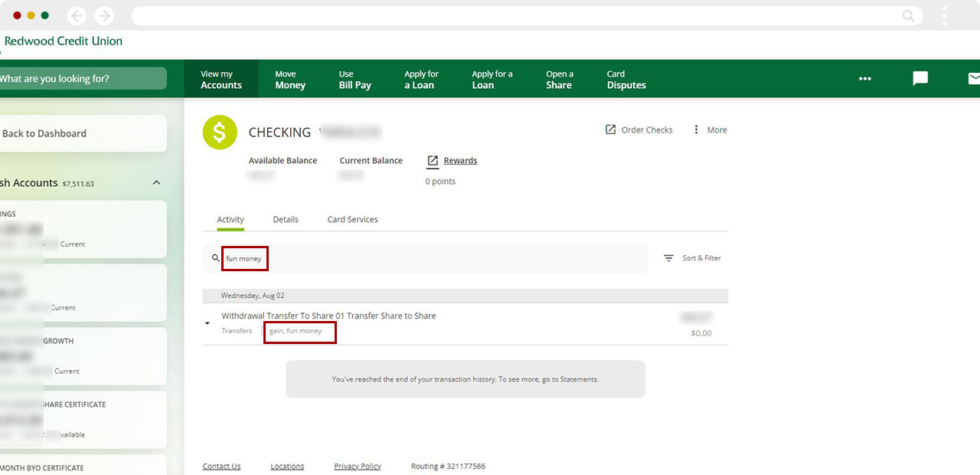980x475 pixels.
Task: Click the green dollar sign account icon
Action: click(x=220, y=133)
